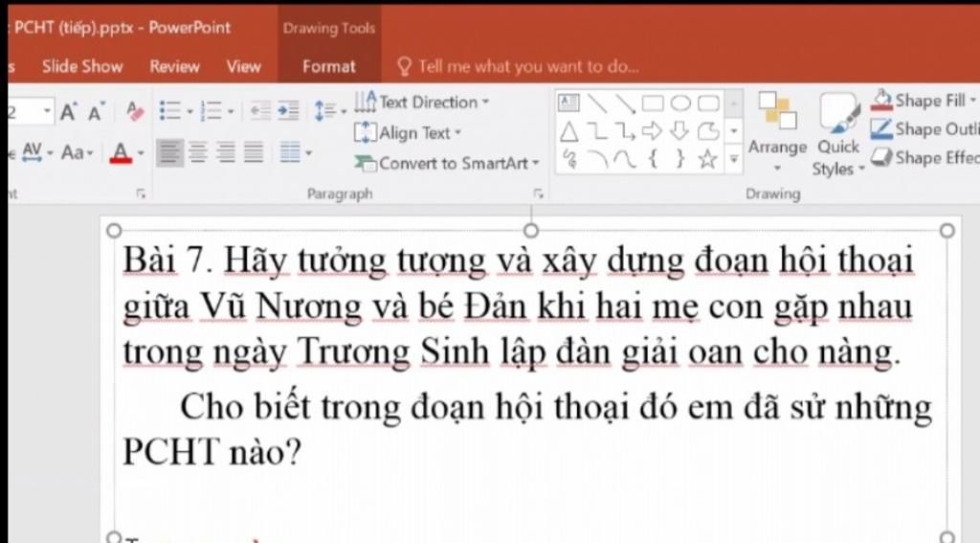Open the Paragraph dialog launcher

(x=538, y=193)
